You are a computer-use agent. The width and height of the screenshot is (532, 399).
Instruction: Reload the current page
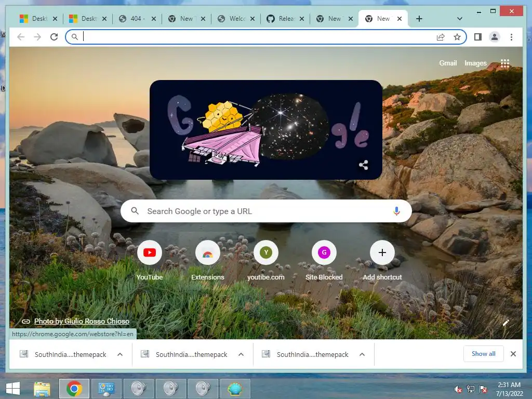(54, 37)
